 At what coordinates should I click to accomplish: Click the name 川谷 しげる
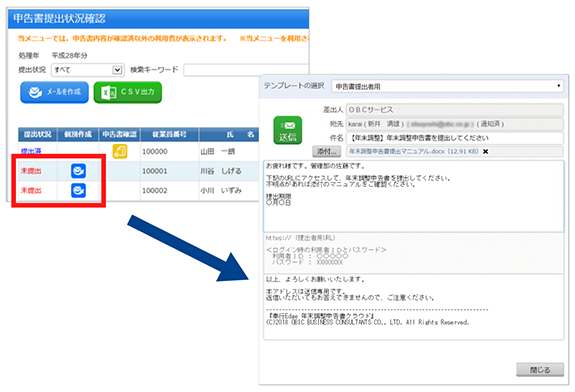[x=221, y=171]
